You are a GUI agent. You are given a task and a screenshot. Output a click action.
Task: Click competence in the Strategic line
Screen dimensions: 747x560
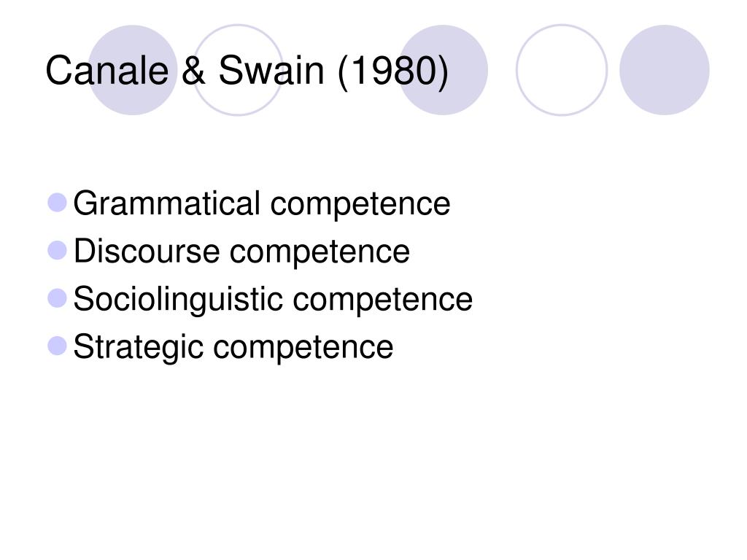point(303,348)
